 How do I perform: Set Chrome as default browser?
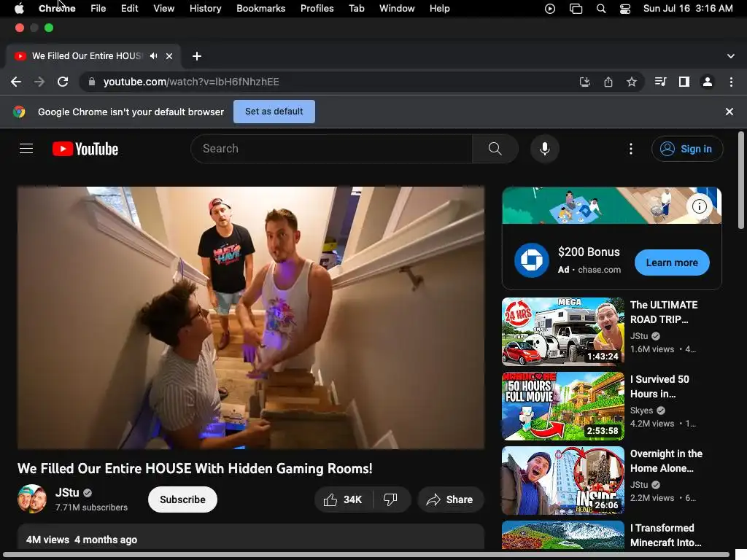pos(274,112)
